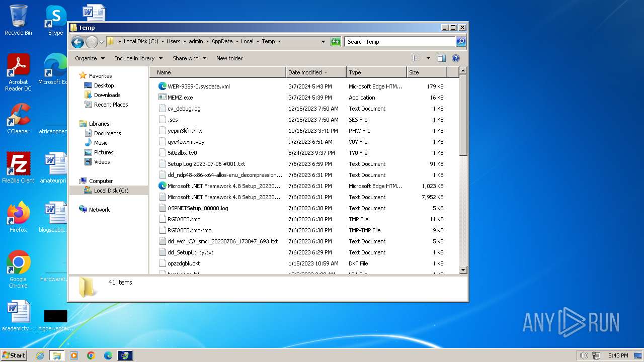Click the Change your view icon
Image resolution: width=644 pixels, height=362 pixels.
click(416, 58)
